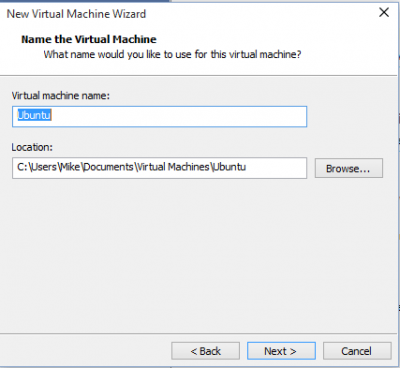Click the 'Virtual machine name:' label
The image size is (400, 368).
point(61,96)
